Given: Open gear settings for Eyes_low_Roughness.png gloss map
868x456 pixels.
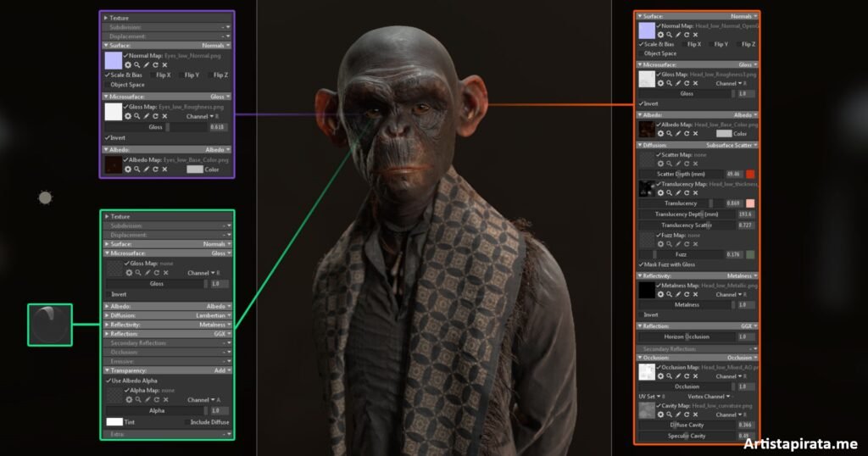Looking at the screenshot, I should [128, 116].
